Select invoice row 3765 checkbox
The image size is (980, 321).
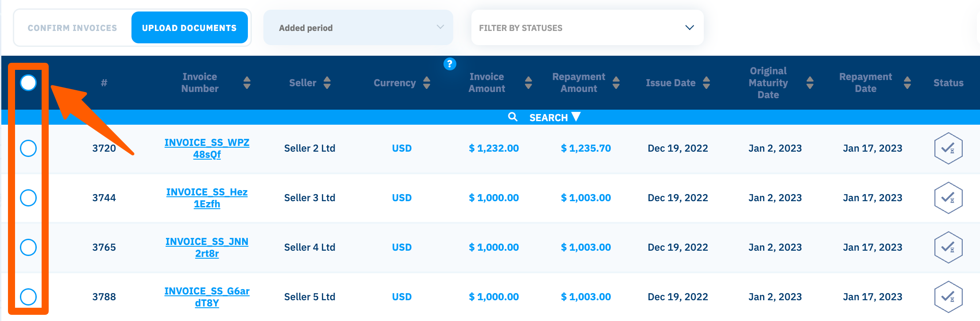pos(28,247)
